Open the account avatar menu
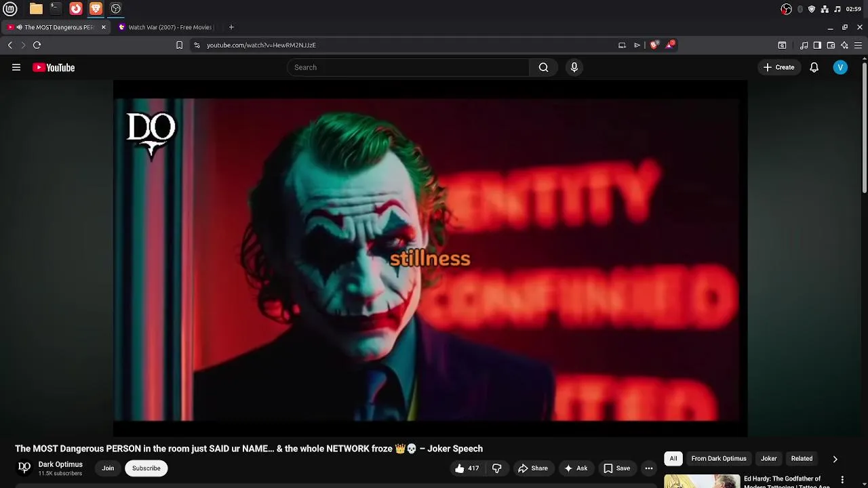Viewport: 868px width, 488px height. [x=840, y=67]
